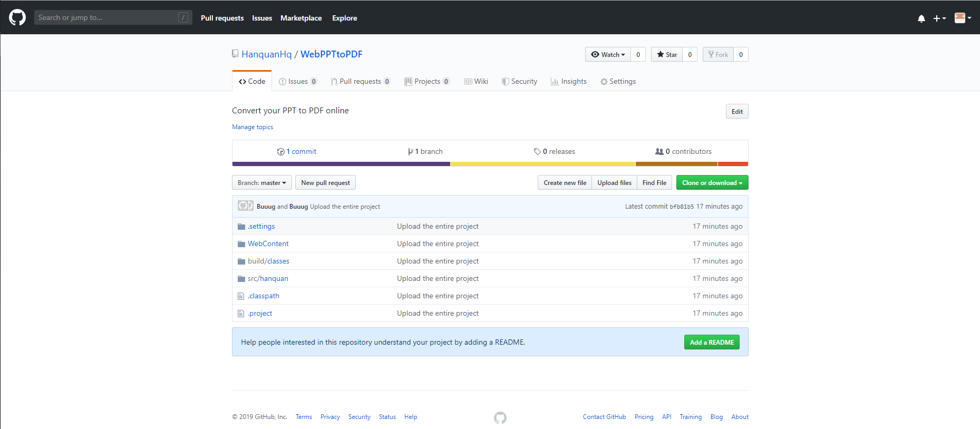Viewport: 980px width, 429px height.
Task: Open Explore in top navigation
Action: 345,18
